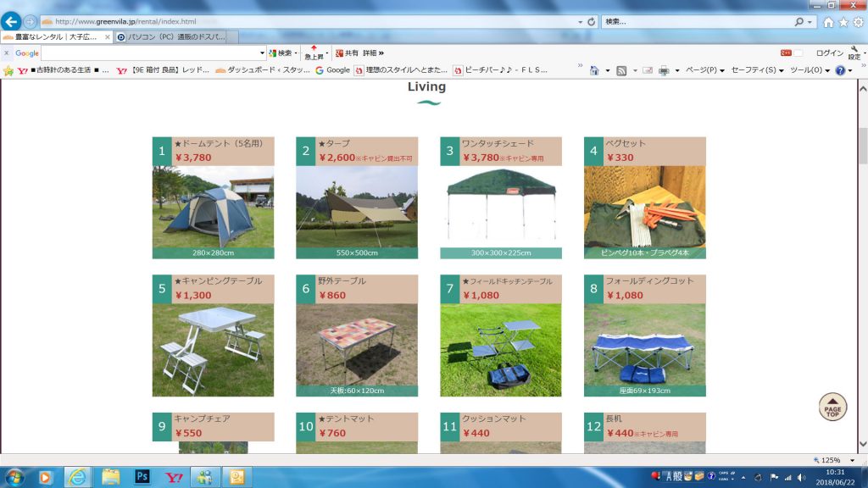
Task: Open the セーフティ(S) menu
Action: 757,70
